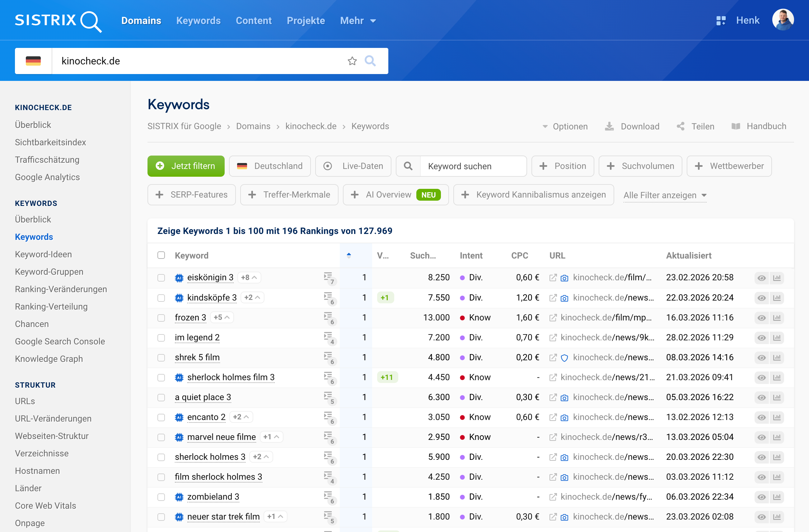The width and height of the screenshot is (809, 532).
Task: Open the apps grid icon beside Henk
Action: coord(721,21)
